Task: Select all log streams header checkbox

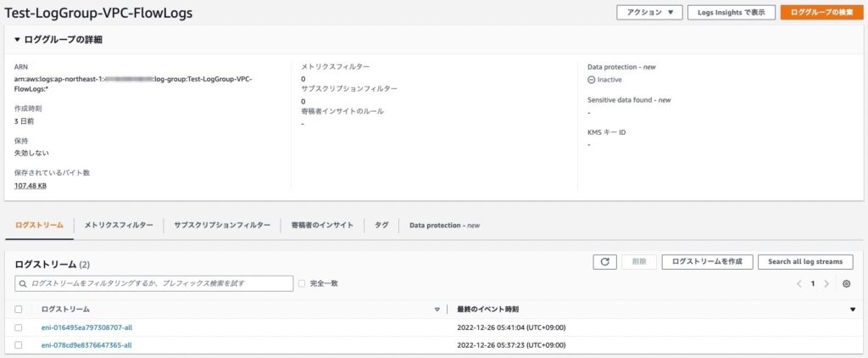Action: [x=19, y=310]
